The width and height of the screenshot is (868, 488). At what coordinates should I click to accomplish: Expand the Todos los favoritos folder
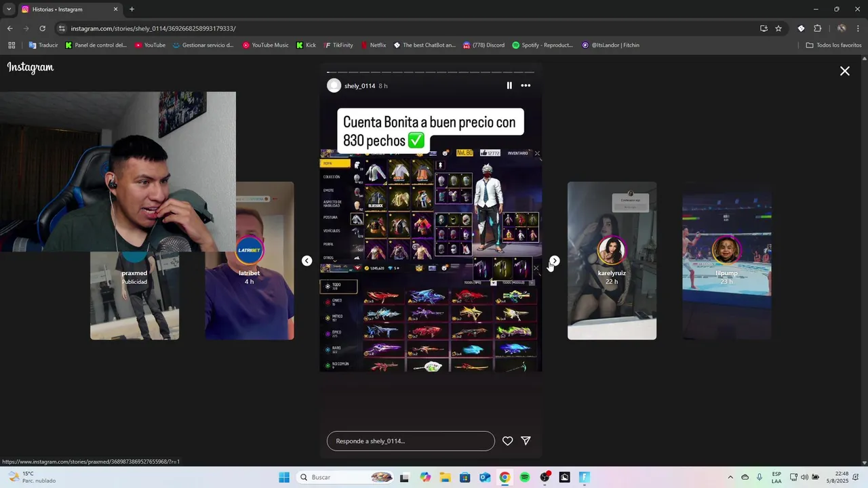pos(833,45)
